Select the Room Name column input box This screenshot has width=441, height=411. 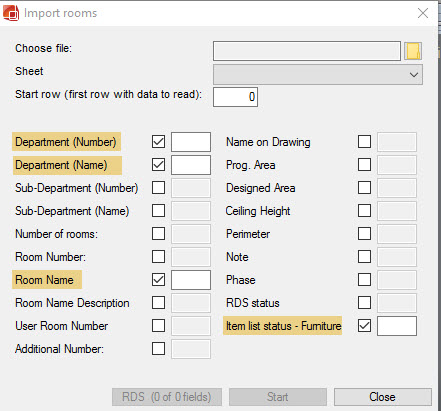(191, 280)
